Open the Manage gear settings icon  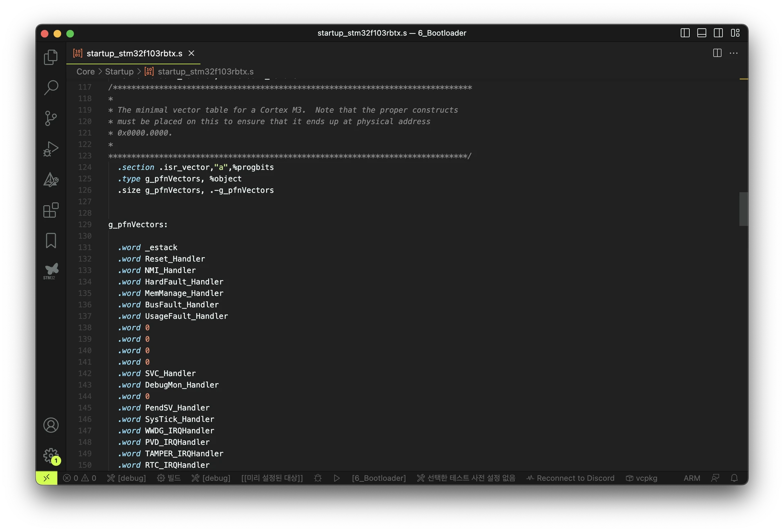51,455
